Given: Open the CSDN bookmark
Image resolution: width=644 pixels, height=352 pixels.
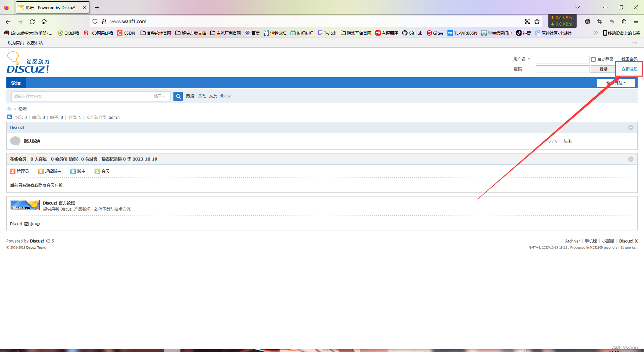Looking at the screenshot, I should (126, 33).
